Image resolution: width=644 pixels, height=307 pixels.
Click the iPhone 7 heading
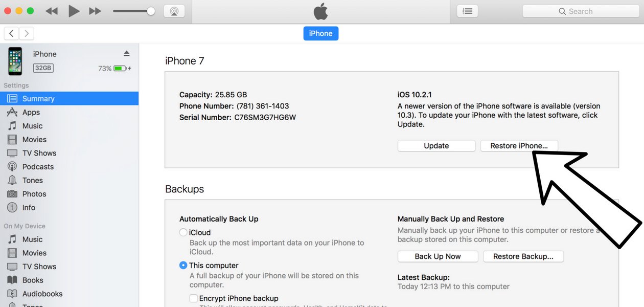pos(185,61)
